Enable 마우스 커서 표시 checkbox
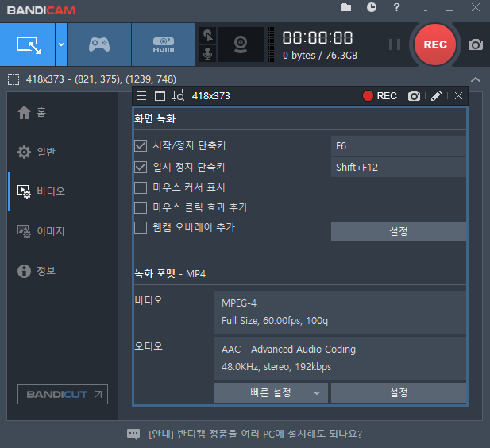The image size is (490, 448). click(141, 188)
